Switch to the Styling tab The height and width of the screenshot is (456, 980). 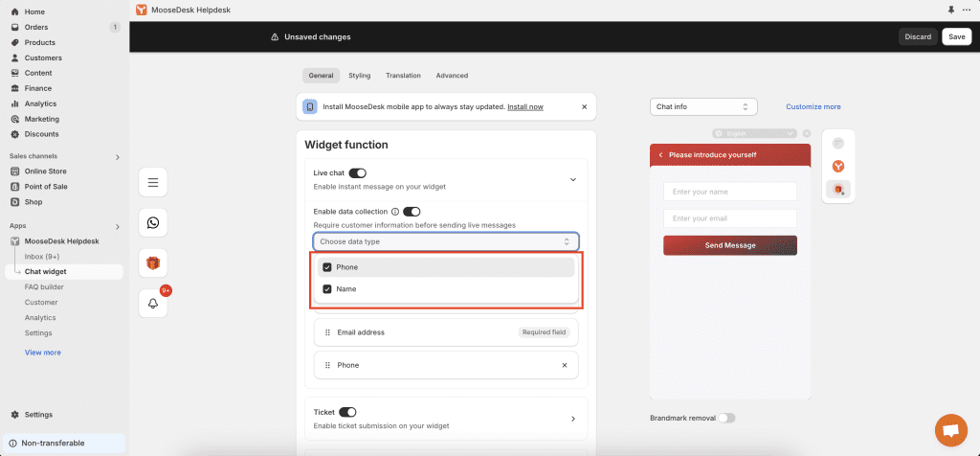tap(360, 76)
